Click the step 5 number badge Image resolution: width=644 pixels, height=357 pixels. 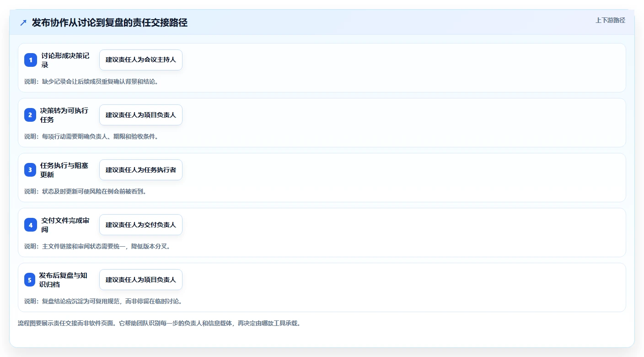click(x=30, y=280)
